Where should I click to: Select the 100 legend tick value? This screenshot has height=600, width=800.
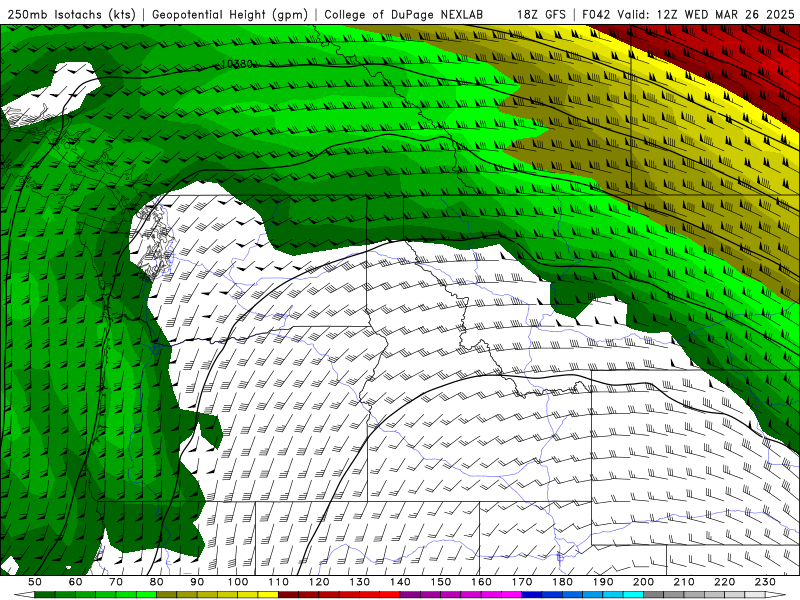pos(238,582)
